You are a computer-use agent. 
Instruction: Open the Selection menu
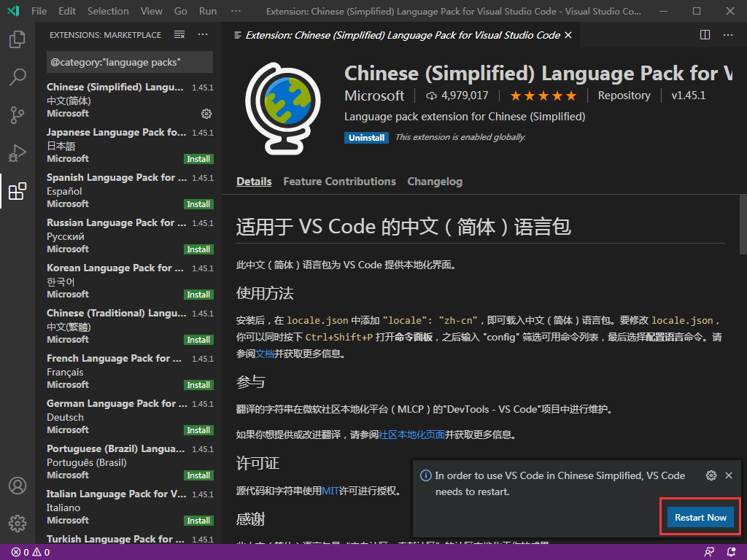coord(108,11)
